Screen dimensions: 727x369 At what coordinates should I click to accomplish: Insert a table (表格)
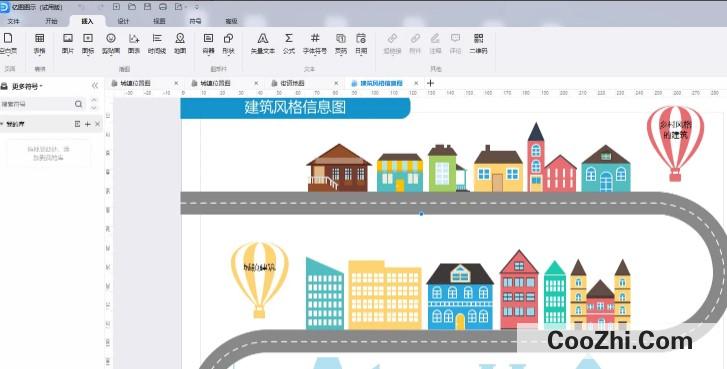[x=40, y=43]
